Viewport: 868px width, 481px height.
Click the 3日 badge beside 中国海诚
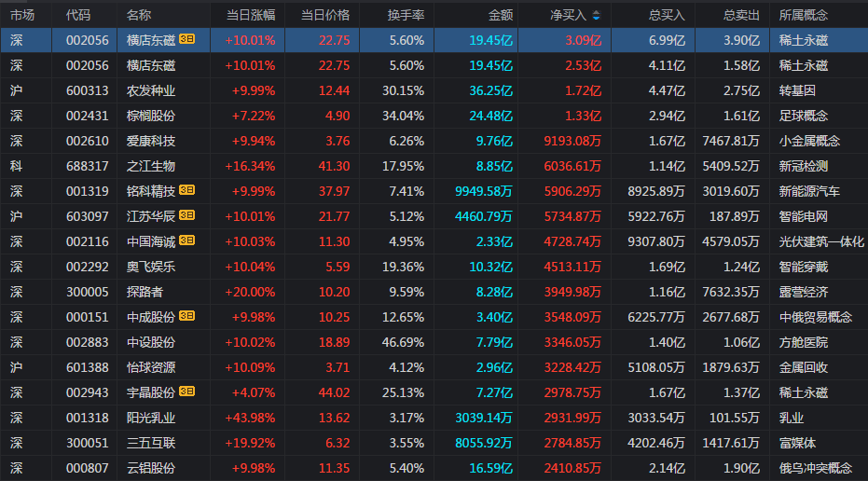pos(186,240)
